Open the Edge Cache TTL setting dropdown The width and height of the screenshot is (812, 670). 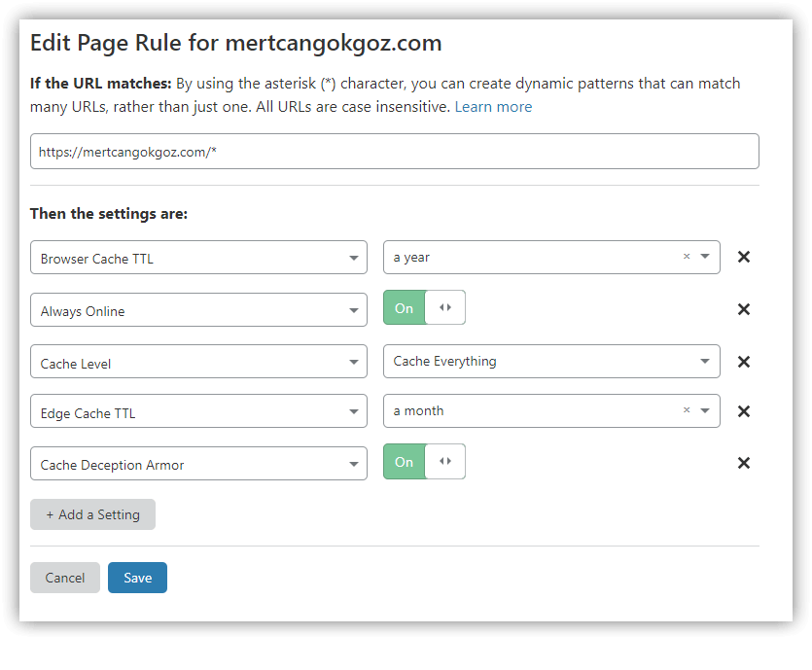pyautogui.click(x=198, y=411)
